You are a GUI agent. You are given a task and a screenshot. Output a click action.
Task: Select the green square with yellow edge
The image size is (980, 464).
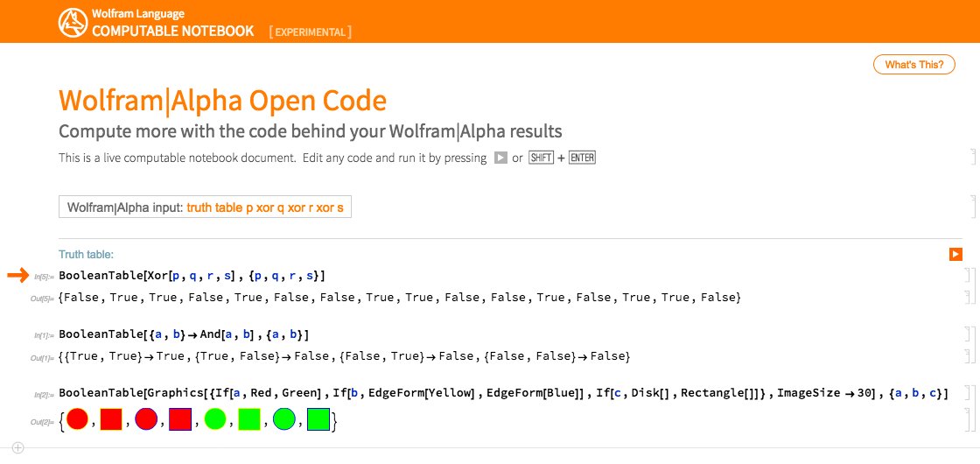[248, 419]
